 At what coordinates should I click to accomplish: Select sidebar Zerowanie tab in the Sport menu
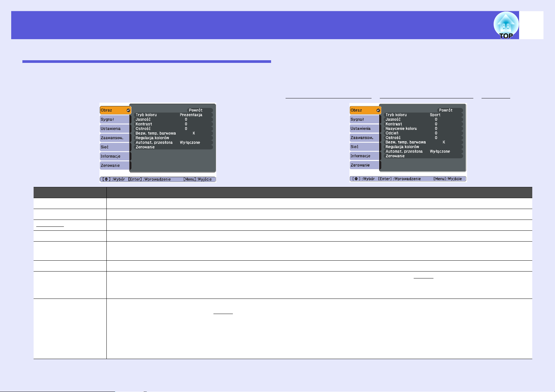coord(364,165)
